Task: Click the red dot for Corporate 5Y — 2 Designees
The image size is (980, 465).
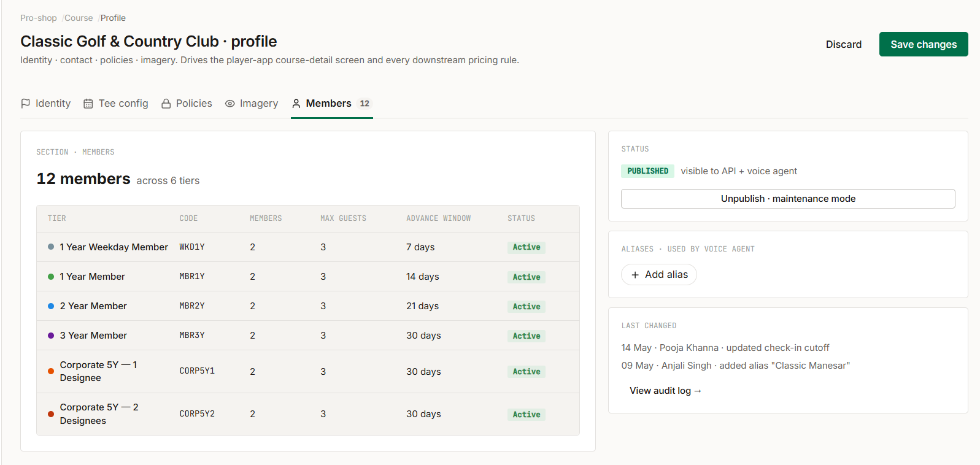Action: (51, 414)
